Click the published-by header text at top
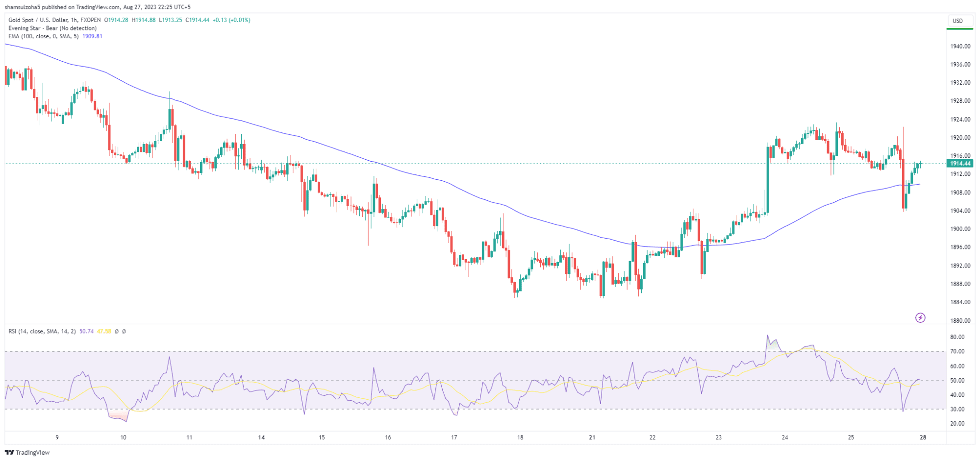The image size is (980, 461). point(98,7)
